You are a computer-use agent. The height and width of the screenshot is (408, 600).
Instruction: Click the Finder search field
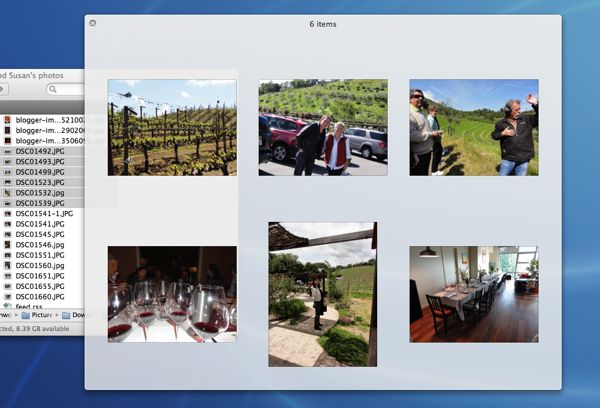click(x=66, y=89)
